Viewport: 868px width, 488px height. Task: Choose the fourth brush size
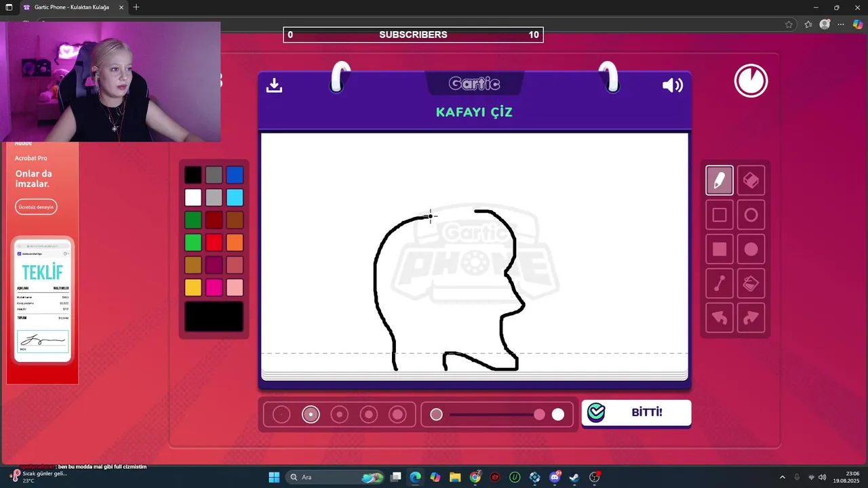(x=369, y=414)
